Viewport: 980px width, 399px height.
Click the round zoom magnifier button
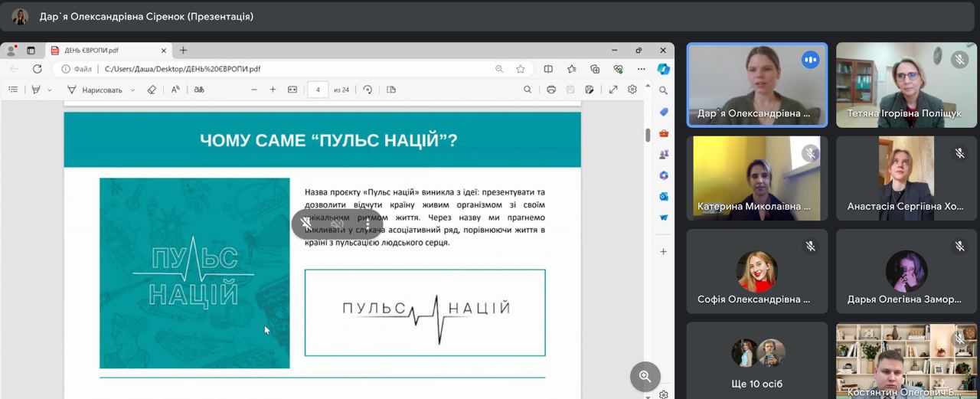[x=645, y=376]
